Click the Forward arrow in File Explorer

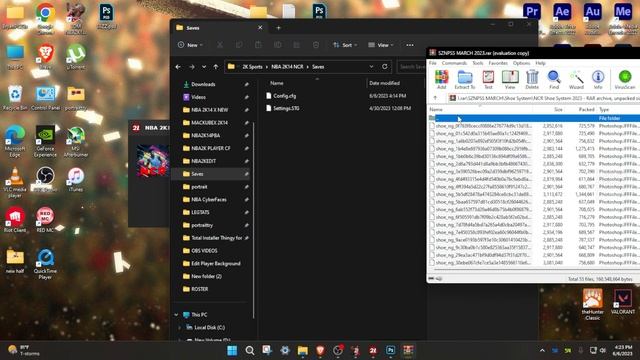click(x=191, y=67)
